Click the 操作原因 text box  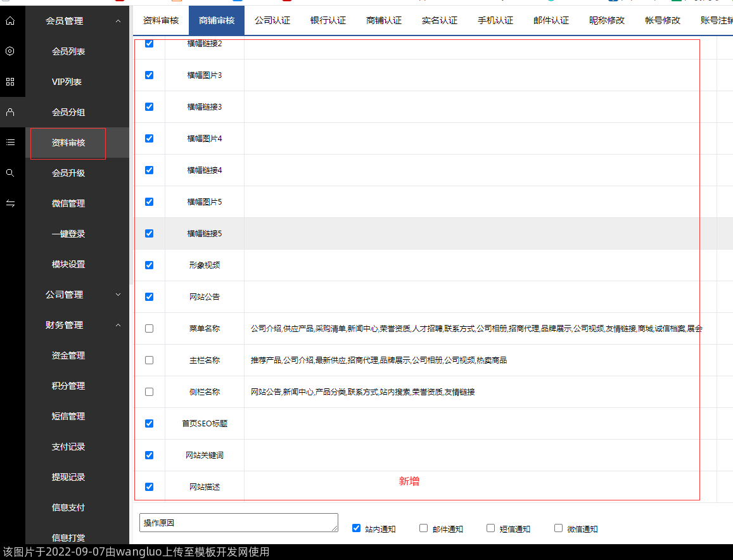tap(238, 523)
